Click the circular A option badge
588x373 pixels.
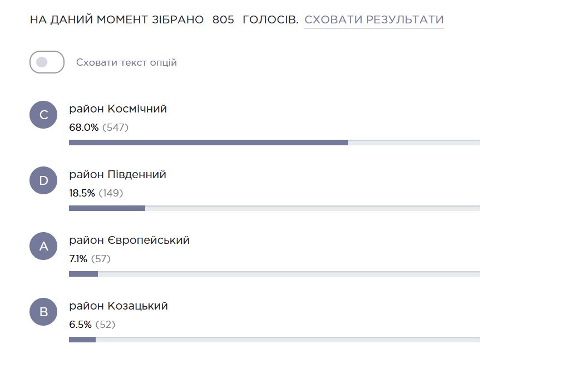tap(43, 246)
